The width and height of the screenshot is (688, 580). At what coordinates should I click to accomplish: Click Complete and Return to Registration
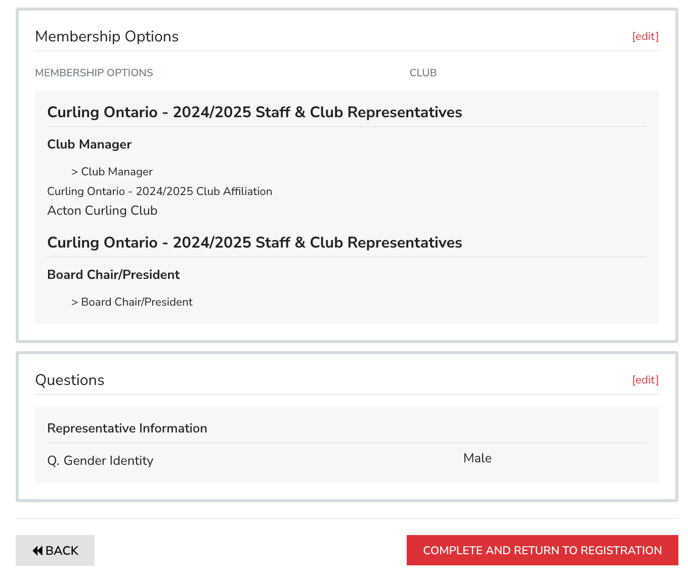pos(542,550)
